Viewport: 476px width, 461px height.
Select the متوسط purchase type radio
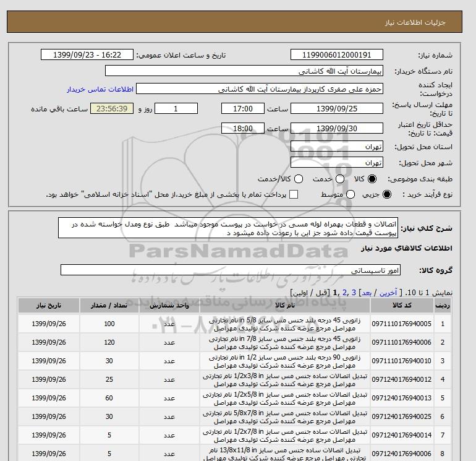[x=351, y=194]
